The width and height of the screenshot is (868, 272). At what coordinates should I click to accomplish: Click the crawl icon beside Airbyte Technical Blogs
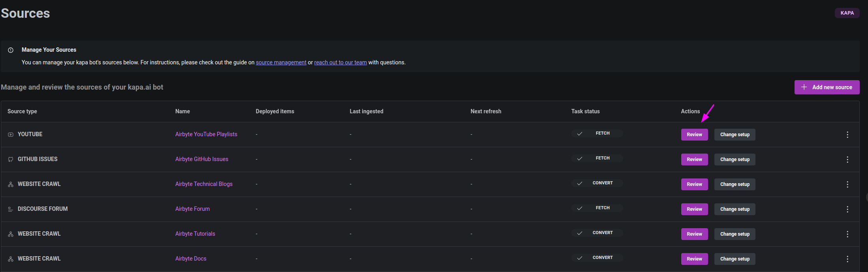click(x=11, y=184)
